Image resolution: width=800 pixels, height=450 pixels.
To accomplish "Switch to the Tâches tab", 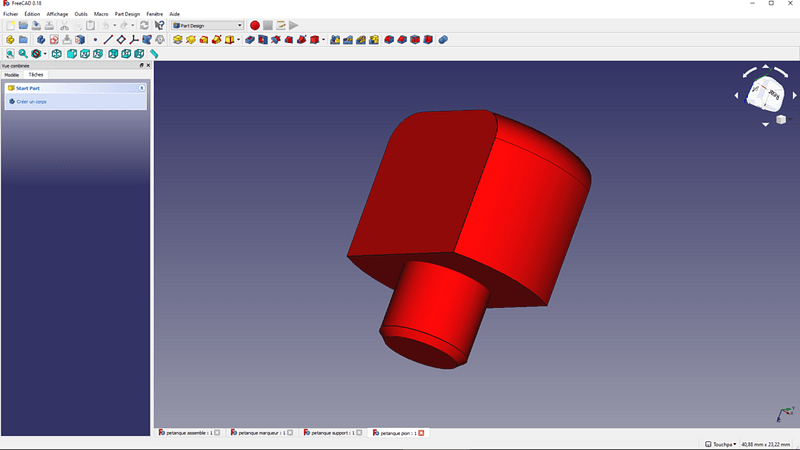I will coord(36,74).
